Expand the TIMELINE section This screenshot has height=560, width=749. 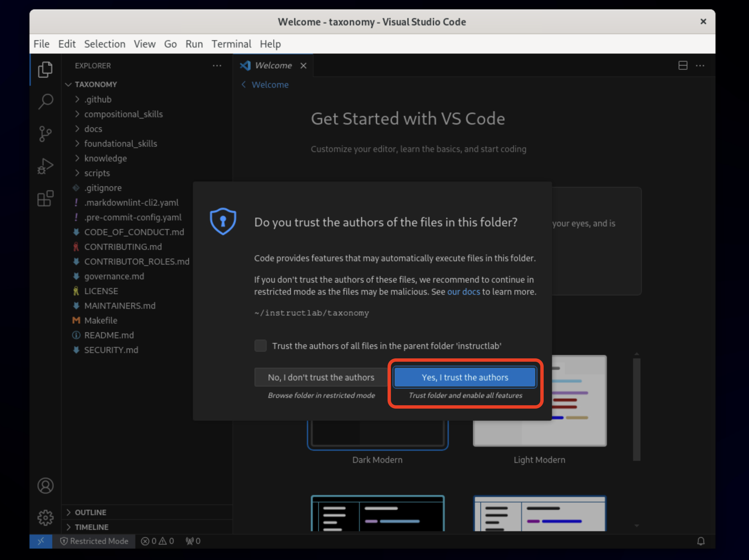[x=91, y=527]
